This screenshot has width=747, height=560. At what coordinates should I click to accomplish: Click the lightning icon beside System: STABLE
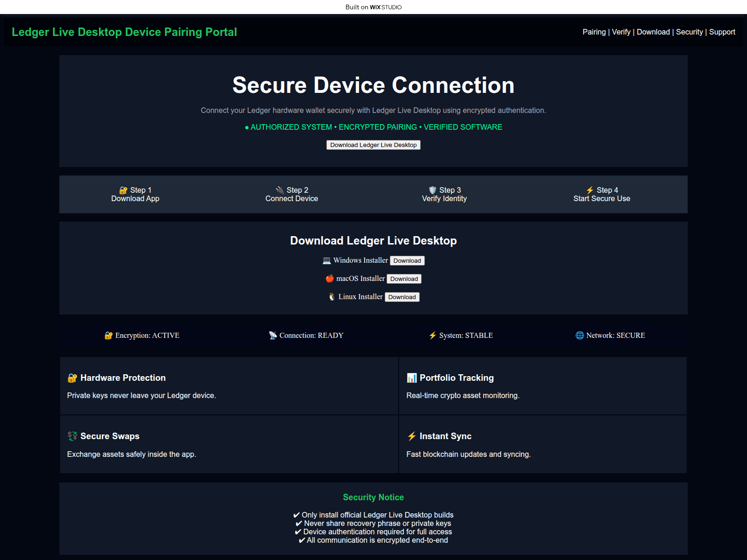433,336
